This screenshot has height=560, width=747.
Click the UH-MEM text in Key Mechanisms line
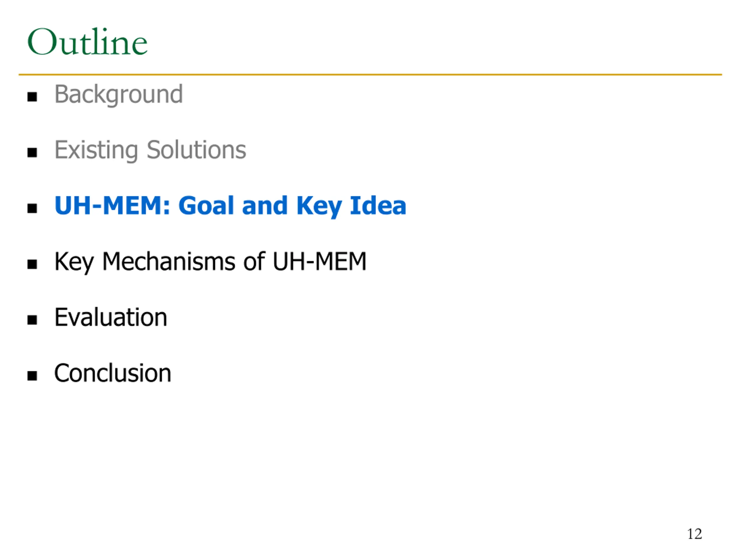tap(320, 261)
